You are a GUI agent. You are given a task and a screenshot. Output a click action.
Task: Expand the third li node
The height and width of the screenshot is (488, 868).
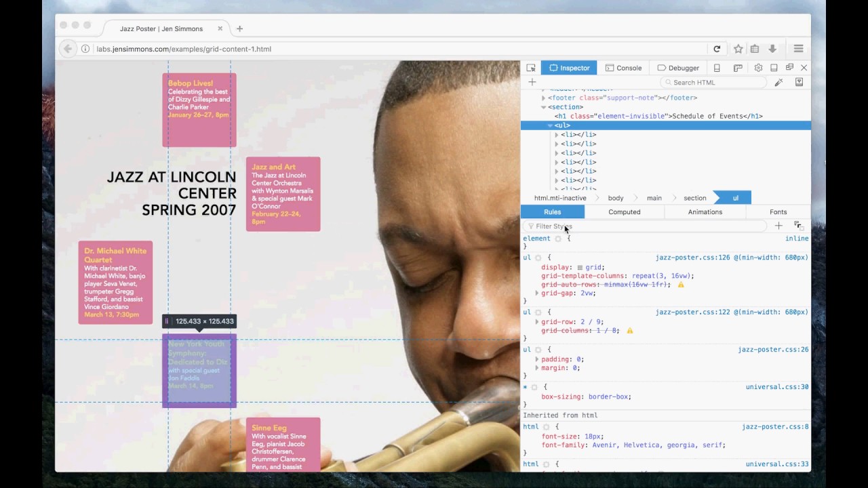(x=557, y=153)
